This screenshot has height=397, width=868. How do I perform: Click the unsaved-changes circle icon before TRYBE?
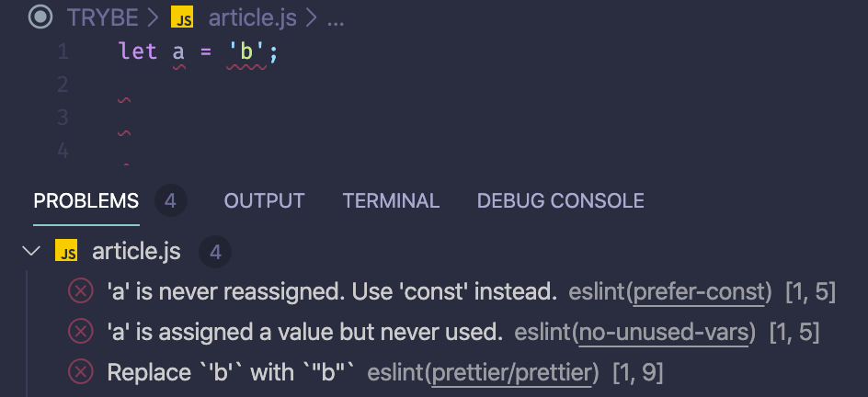[40, 17]
